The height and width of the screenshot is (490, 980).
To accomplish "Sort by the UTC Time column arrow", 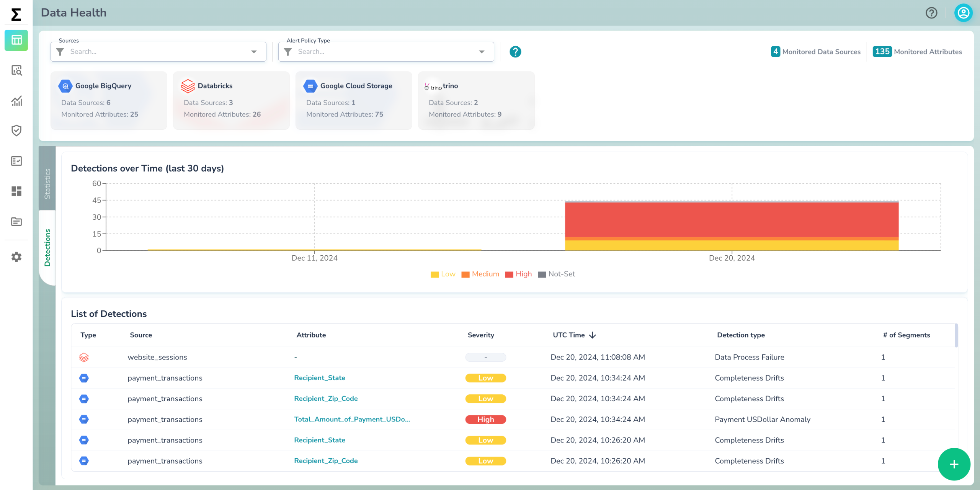I will point(593,335).
